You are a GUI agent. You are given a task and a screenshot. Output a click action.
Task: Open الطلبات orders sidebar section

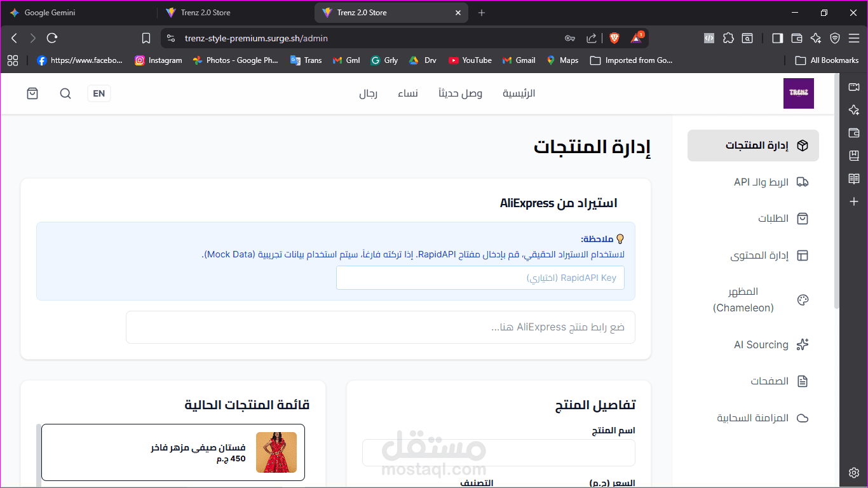coord(753,219)
